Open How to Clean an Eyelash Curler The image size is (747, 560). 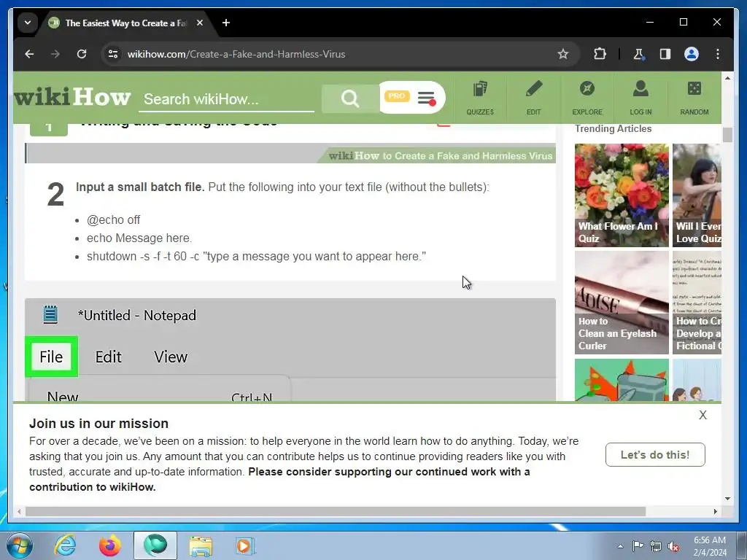coord(622,303)
